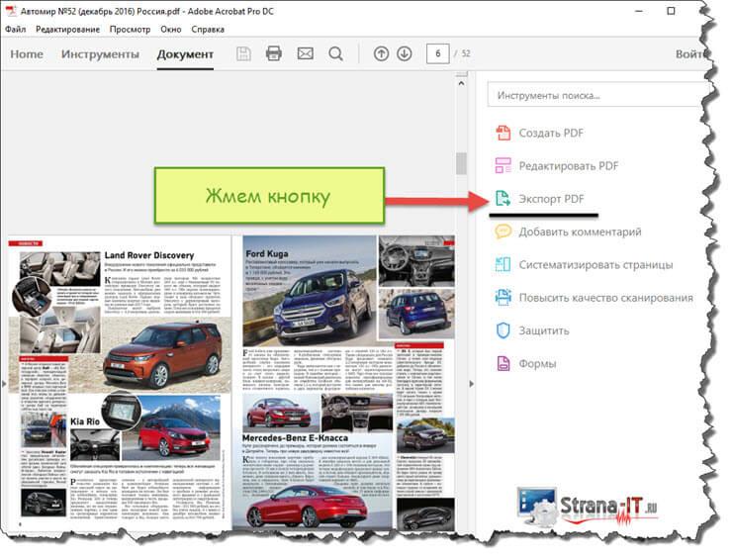Open the Защитить tool label

pos(544,330)
